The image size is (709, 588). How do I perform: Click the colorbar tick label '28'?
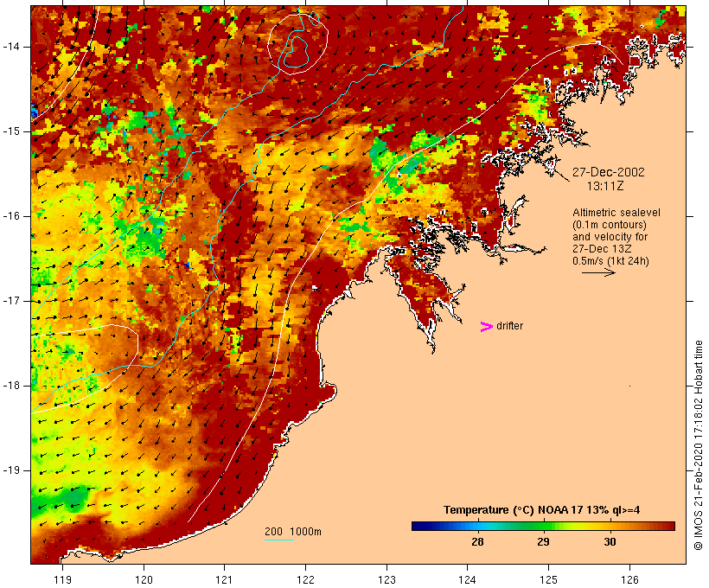coord(477,542)
